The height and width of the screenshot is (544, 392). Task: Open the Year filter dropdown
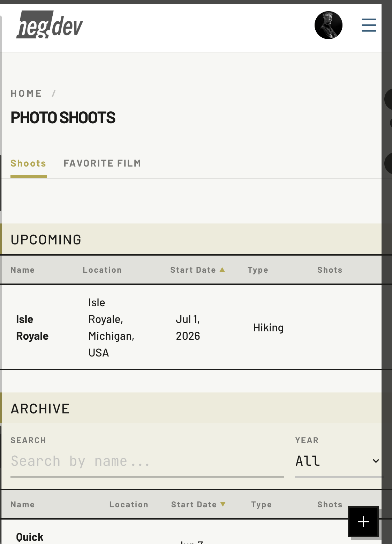338,461
